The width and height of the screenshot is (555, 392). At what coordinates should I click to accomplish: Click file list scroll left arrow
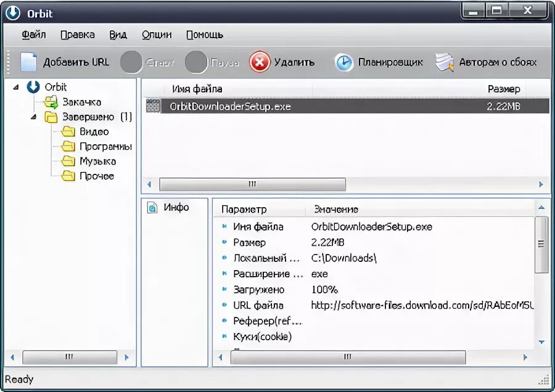coord(149,184)
